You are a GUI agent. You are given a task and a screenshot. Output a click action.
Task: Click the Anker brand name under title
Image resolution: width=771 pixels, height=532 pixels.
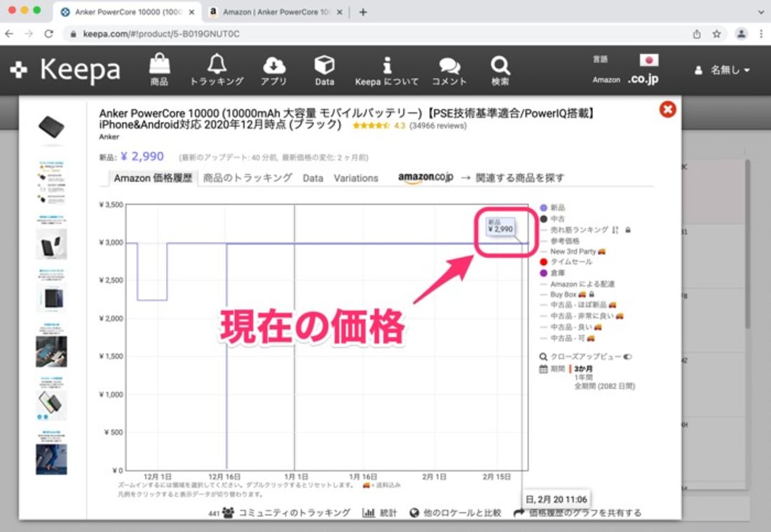coord(109,137)
